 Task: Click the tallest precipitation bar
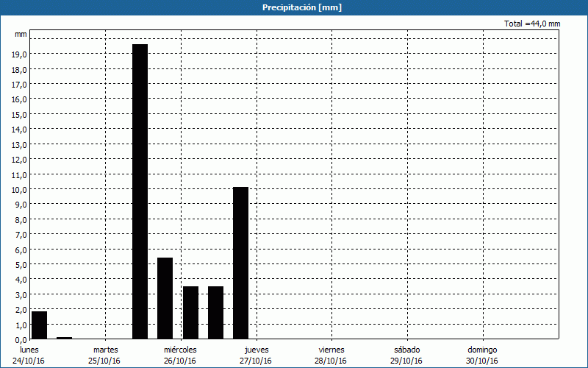[140, 191]
